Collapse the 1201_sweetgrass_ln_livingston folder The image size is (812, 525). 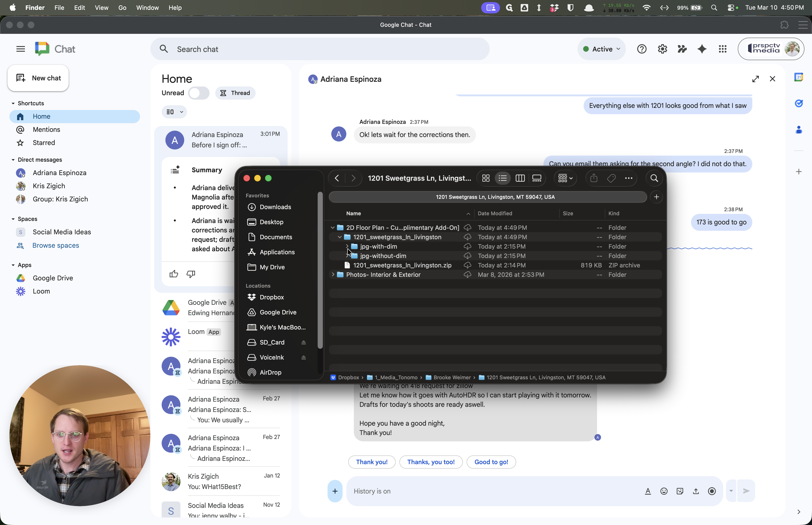[339, 237]
